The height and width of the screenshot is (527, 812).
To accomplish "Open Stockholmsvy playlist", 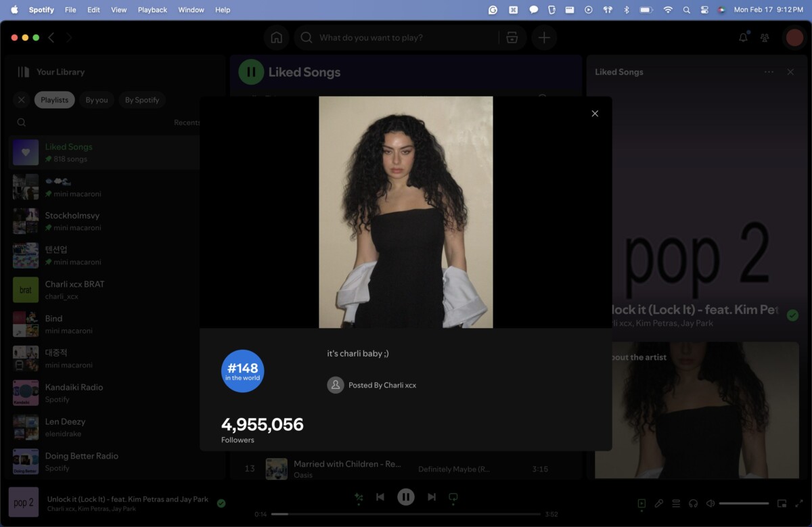I will click(x=105, y=221).
